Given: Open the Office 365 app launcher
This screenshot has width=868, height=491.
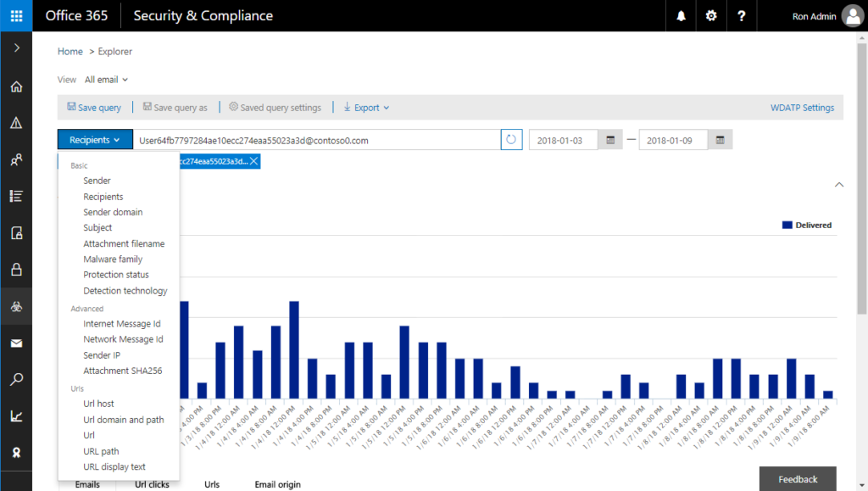Looking at the screenshot, I should click(x=16, y=15).
